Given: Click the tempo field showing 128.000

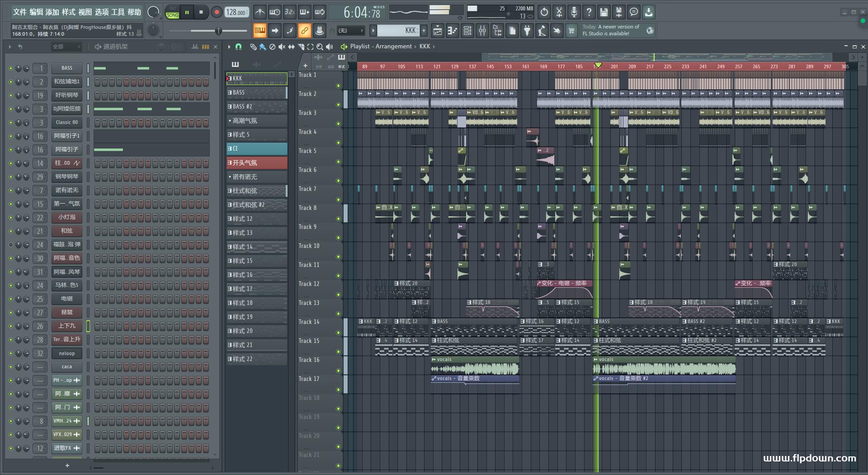Looking at the screenshot, I should (237, 13).
